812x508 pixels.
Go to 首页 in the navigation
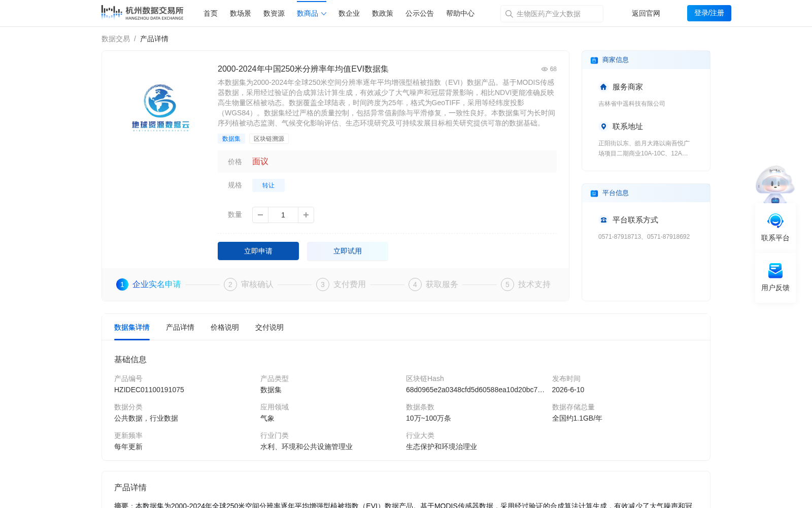pyautogui.click(x=211, y=13)
